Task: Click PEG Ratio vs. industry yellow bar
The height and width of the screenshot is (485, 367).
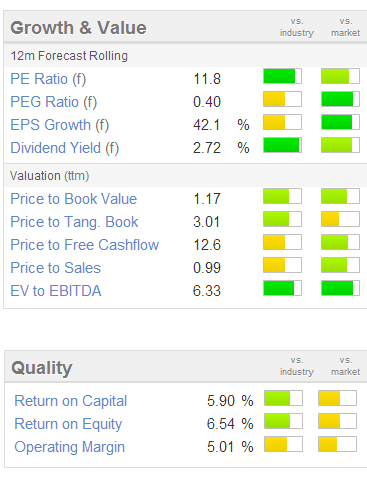Action: tap(282, 99)
